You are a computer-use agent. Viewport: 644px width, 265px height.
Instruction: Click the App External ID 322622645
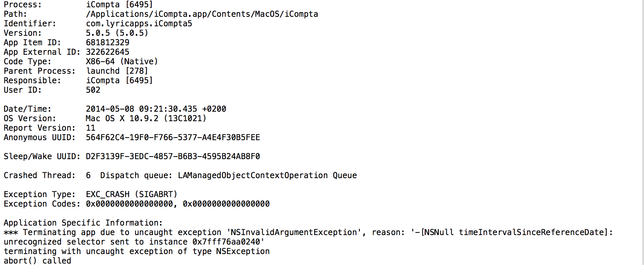pos(107,52)
